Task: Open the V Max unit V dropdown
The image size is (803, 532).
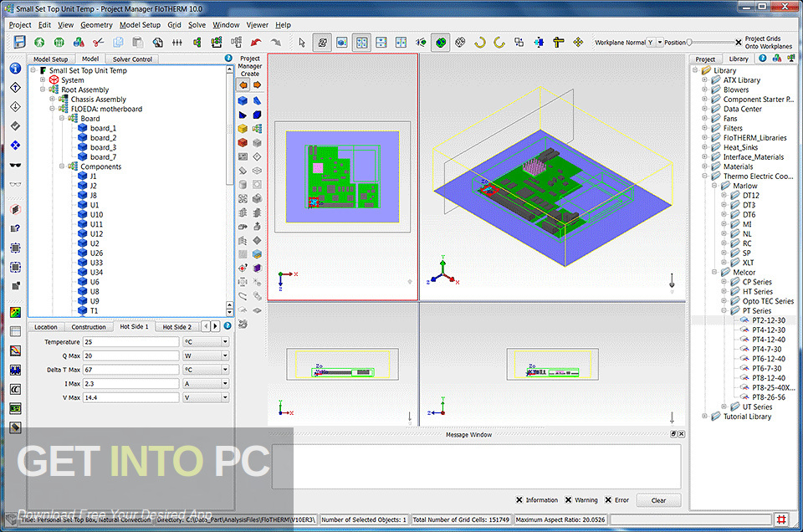Action: [x=225, y=397]
